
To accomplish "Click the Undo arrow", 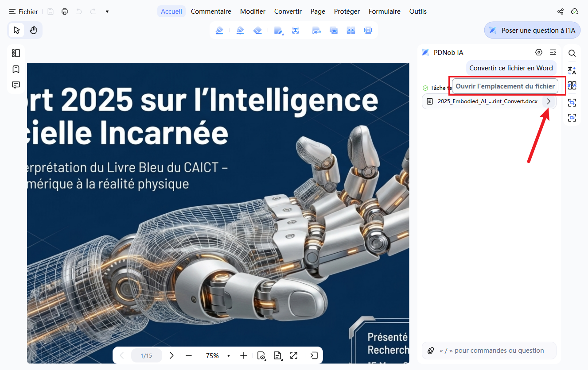I will tap(79, 12).
